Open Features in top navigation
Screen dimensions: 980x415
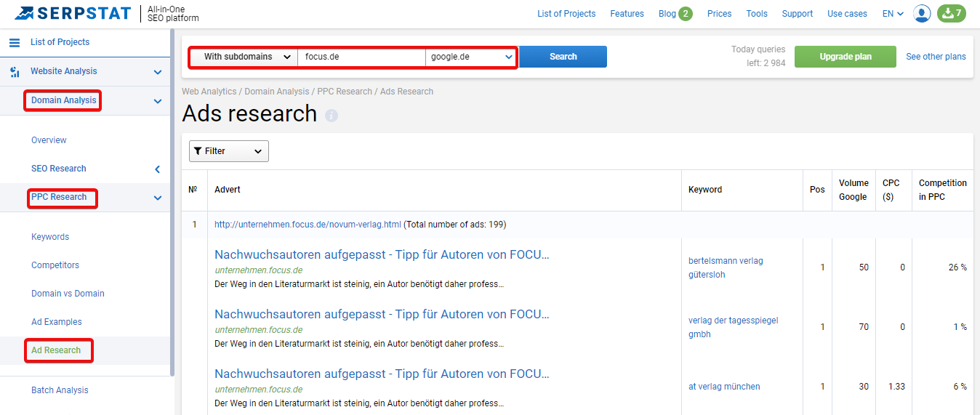pos(627,13)
